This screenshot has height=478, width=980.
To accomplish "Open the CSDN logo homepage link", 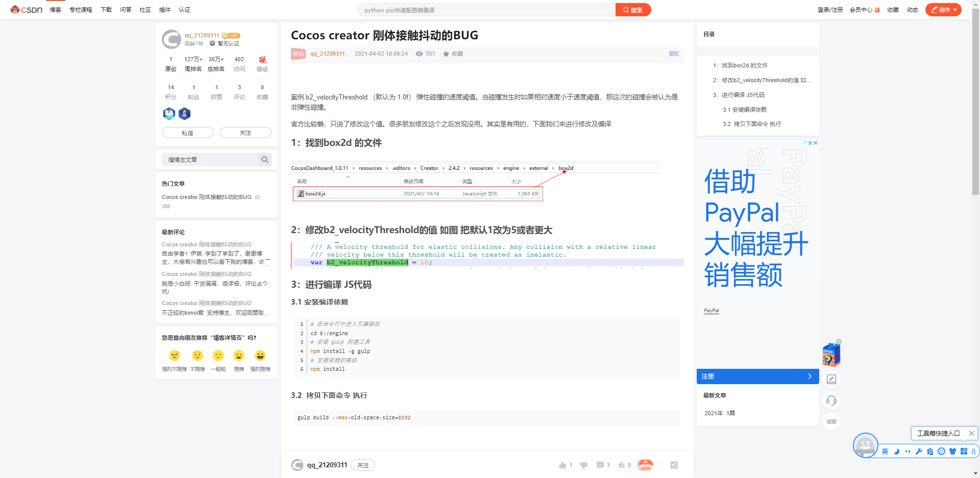I will 26,10.
